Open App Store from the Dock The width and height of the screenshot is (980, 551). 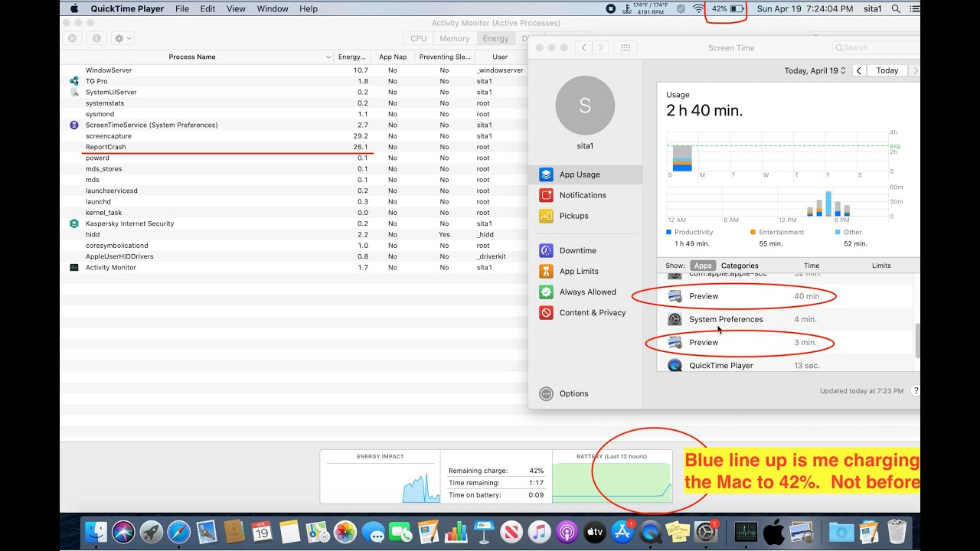(623, 531)
